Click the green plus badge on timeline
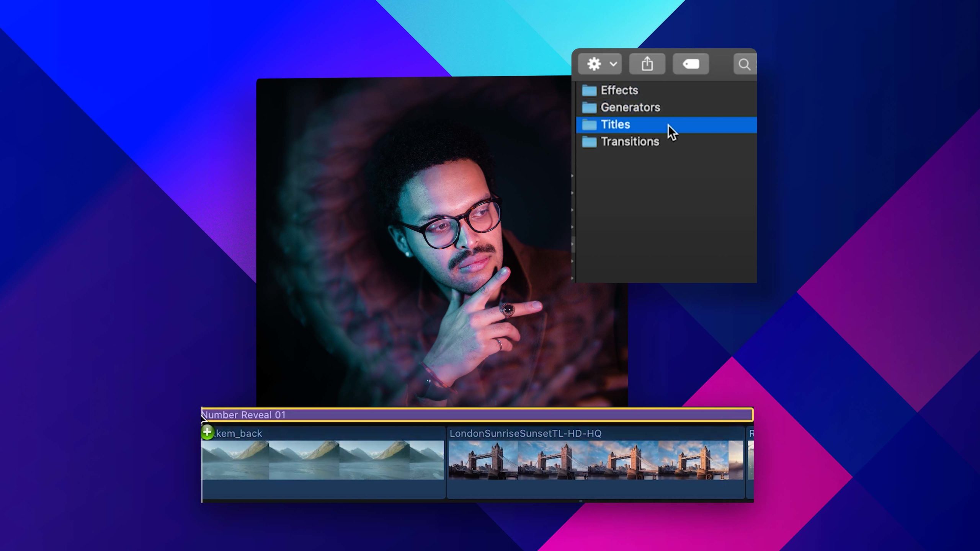Screen dimensions: 980x551 207,432
